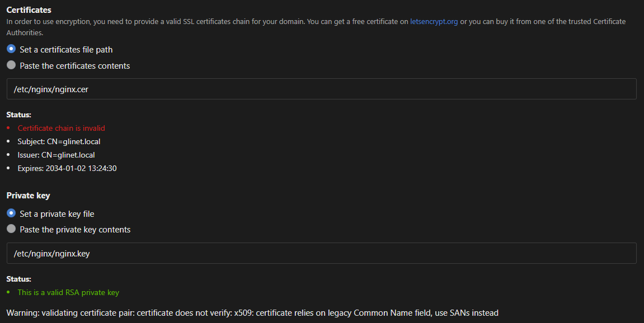Click "This is a valid RSA private key" message
The image size is (644, 323).
pos(68,292)
